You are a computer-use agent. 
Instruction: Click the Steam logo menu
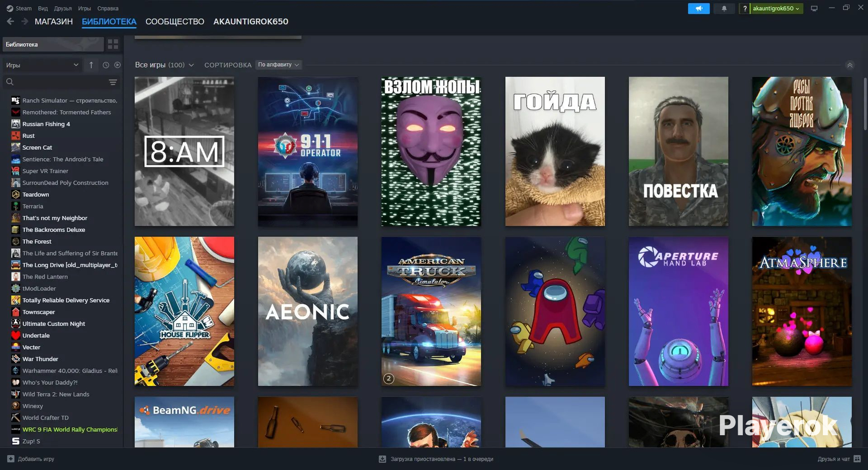(x=19, y=8)
